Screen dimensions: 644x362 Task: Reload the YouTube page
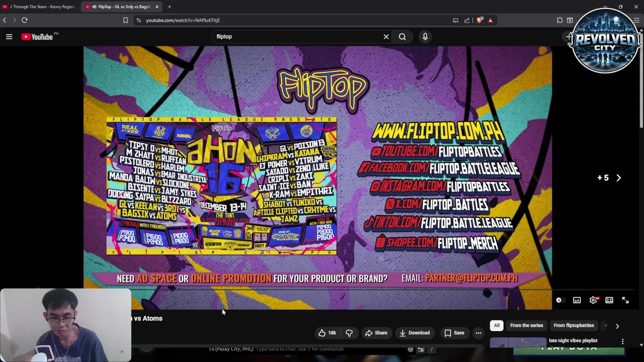click(x=24, y=20)
